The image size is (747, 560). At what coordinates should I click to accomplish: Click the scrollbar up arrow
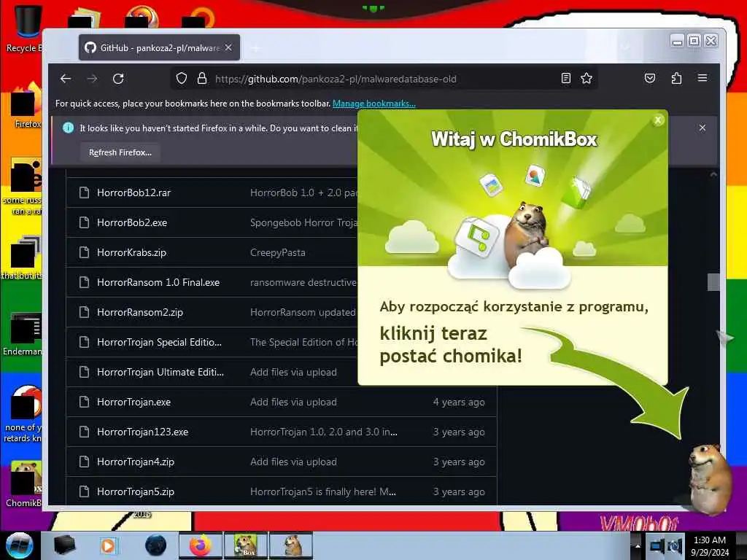tap(713, 175)
